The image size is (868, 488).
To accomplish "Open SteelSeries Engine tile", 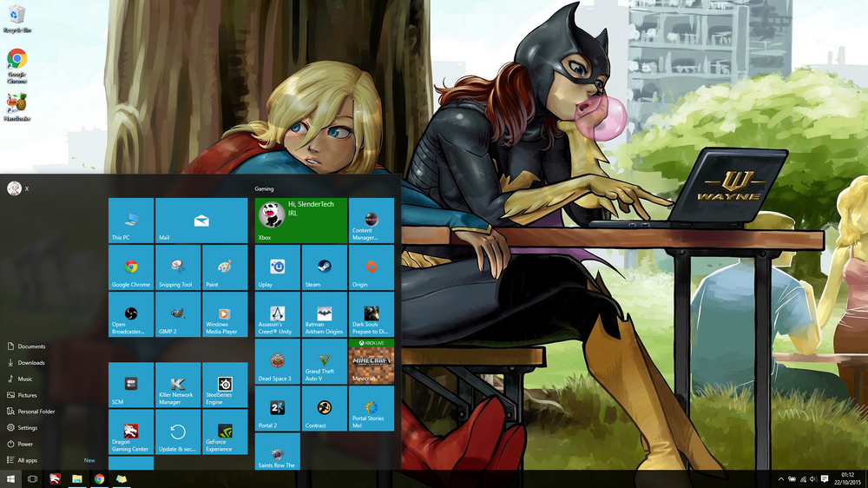I will [225, 385].
